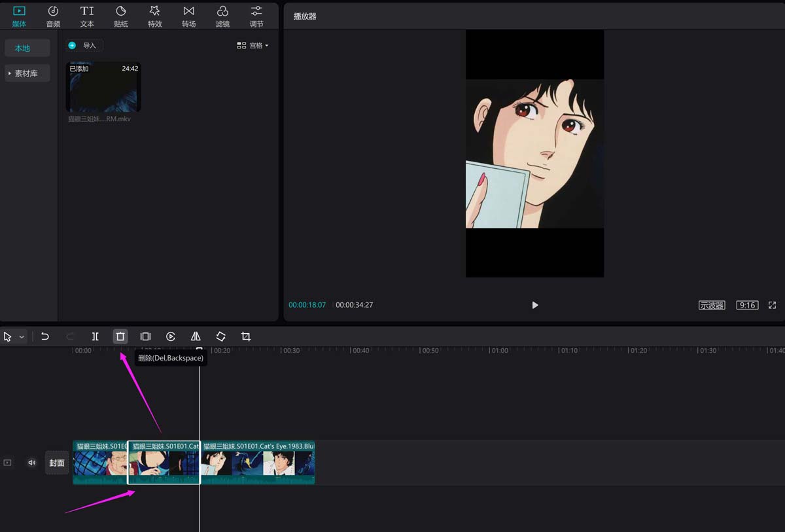This screenshot has width=785, height=532.
Task: Click the 已添加 badge on the thumbnail
Action: click(79, 69)
